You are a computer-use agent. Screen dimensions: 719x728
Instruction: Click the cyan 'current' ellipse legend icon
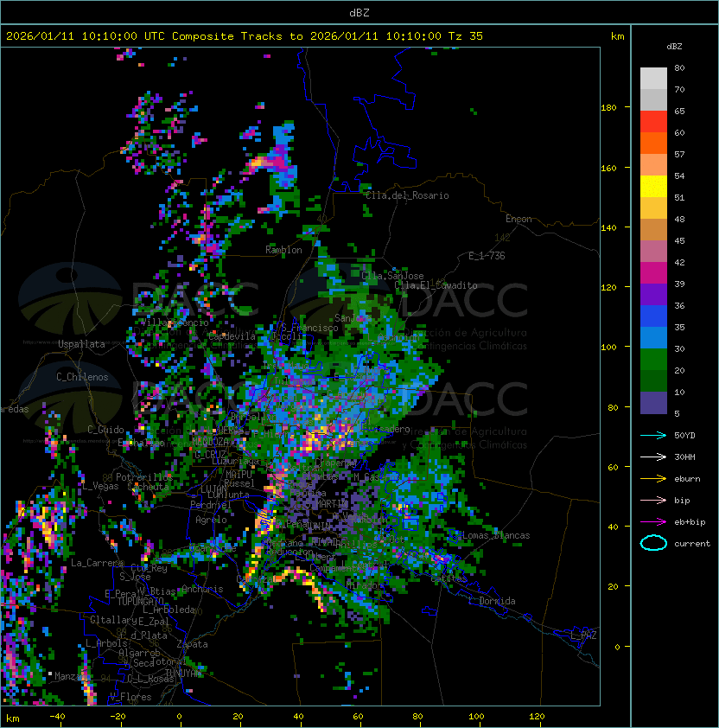653,543
